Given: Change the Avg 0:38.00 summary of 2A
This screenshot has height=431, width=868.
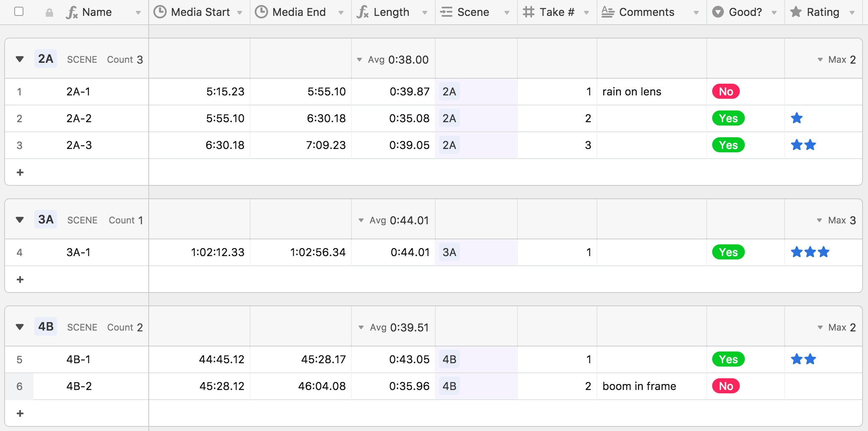Looking at the screenshot, I should 393,59.
